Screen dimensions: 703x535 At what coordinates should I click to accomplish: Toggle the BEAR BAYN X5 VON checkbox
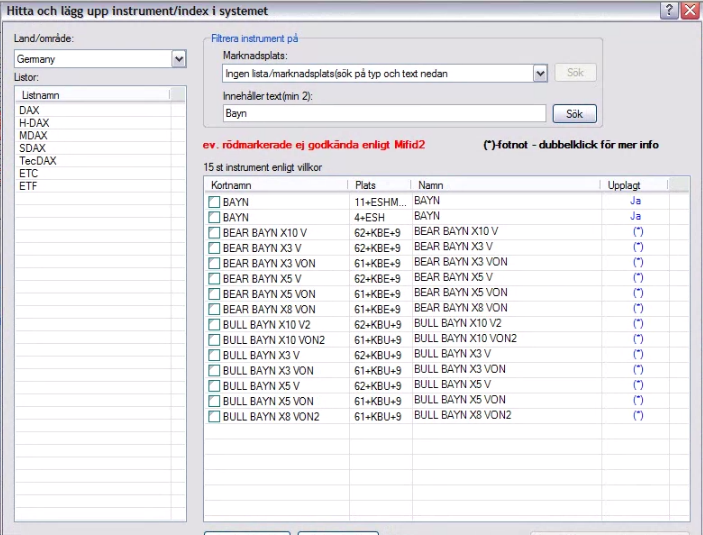214,294
